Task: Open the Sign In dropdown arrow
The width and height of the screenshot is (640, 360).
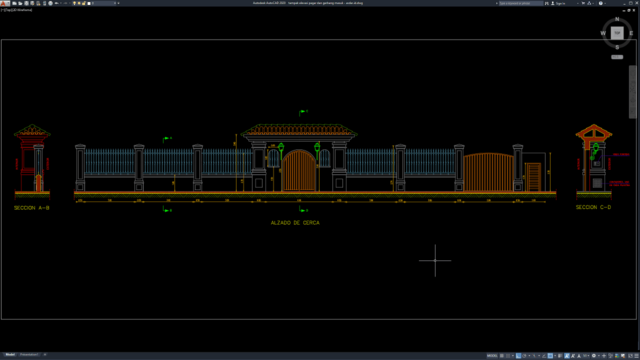Action: (x=578, y=3)
